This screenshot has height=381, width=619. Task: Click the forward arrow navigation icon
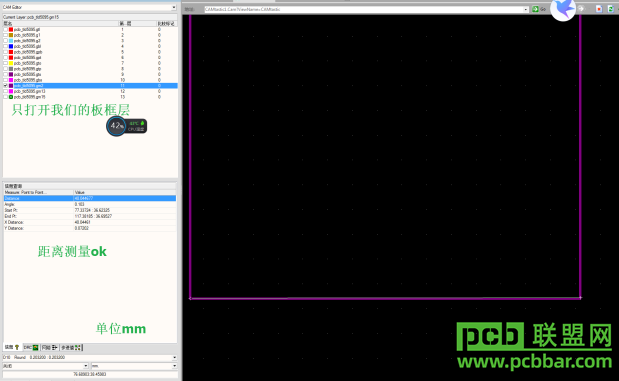point(581,9)
